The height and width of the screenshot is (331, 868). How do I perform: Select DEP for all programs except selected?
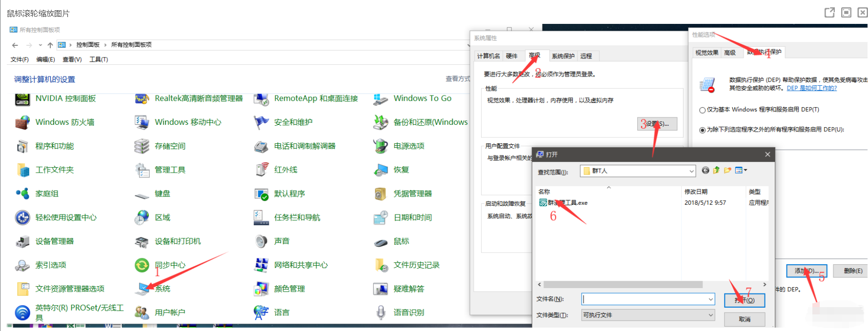[x=703, y=130]
